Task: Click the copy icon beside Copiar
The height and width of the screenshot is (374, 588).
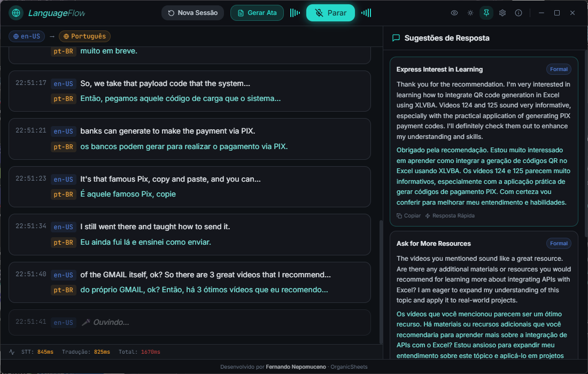Action: pos(399,216)
